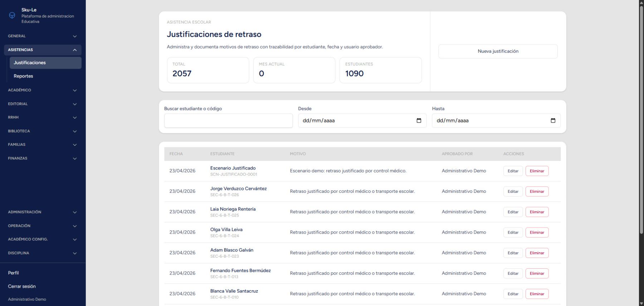
Task: Click the MES ACTUAL stat card
Action: [294, 70]
